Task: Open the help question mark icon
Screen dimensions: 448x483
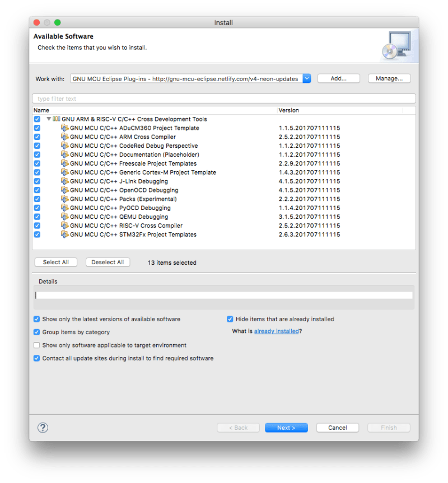Action: (x=43, y=427)
